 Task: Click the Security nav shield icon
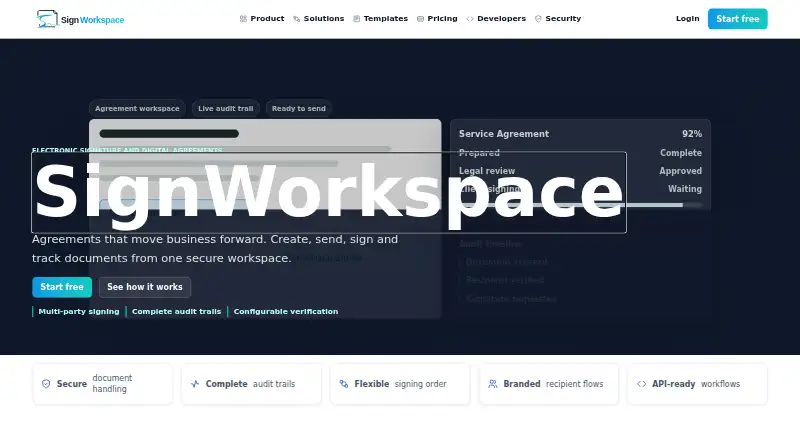coord(538,19)
